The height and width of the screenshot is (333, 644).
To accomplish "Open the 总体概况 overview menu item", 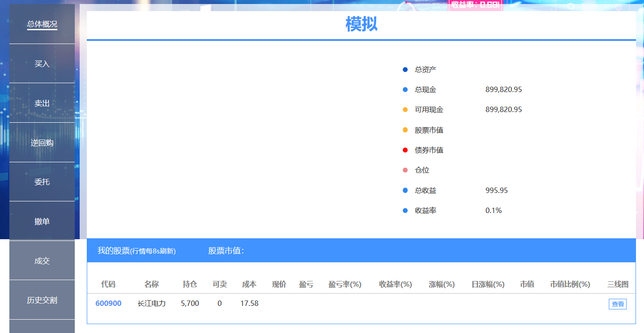I will [42, 24].
